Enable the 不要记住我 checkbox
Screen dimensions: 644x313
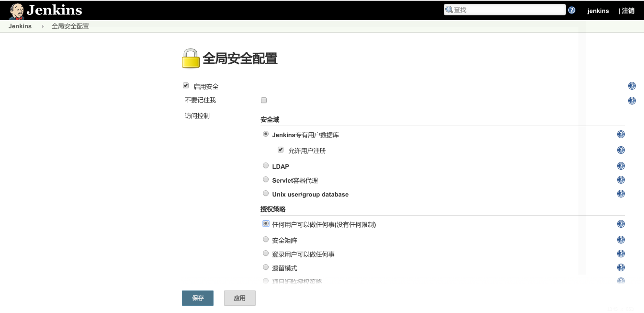point(263,100)
